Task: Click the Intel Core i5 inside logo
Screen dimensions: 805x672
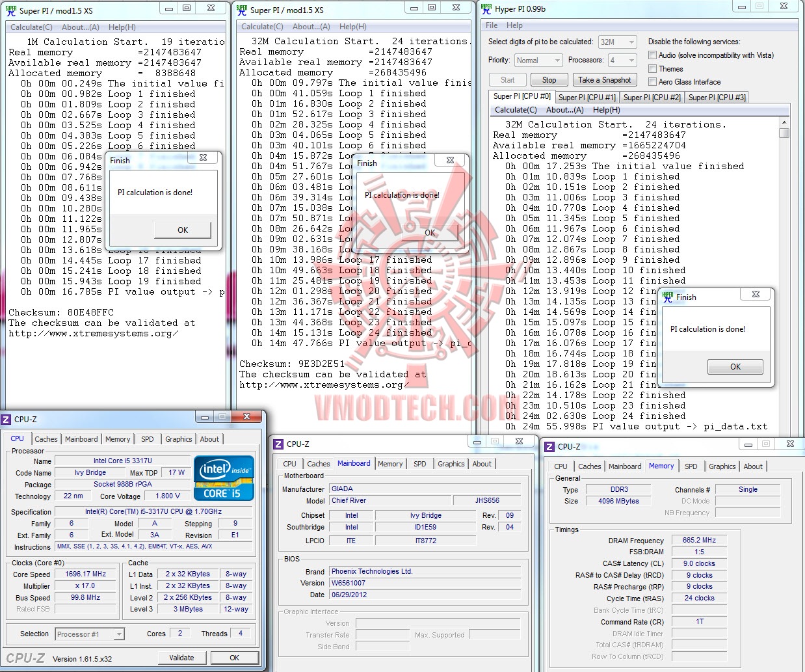Action: click(224, 478)
